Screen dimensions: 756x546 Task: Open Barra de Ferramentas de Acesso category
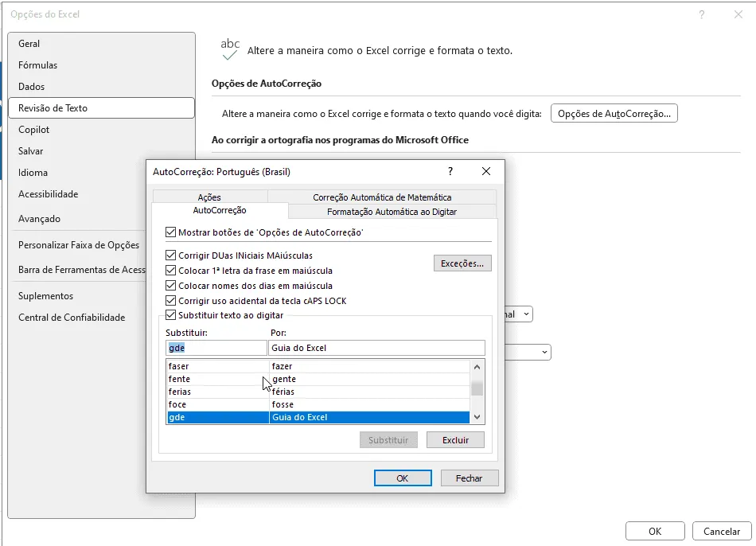pos(77,270)
